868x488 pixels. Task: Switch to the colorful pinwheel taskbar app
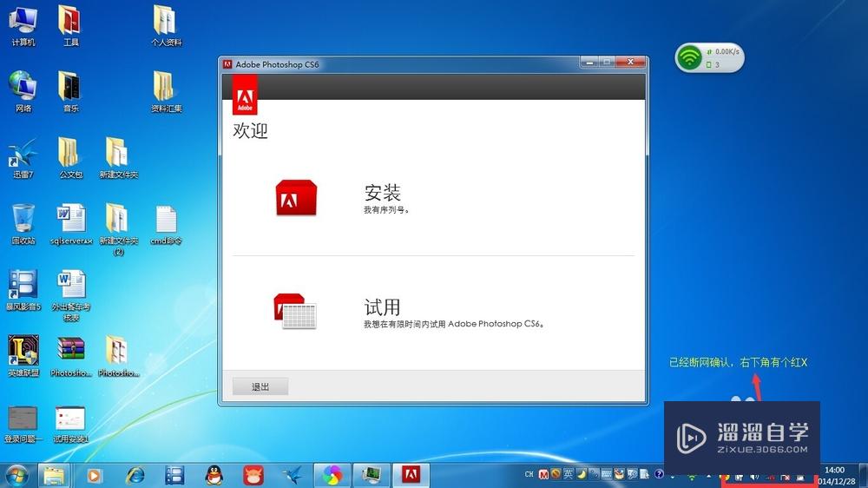tap(332, 476)
